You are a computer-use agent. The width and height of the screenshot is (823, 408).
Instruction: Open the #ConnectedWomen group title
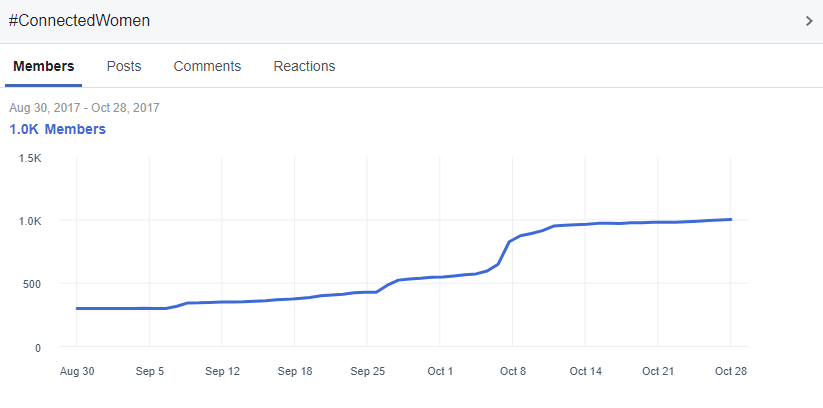pos(79,21)
